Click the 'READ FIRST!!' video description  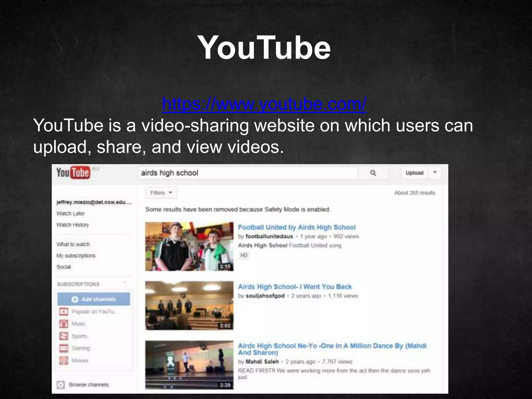point(334,374)
